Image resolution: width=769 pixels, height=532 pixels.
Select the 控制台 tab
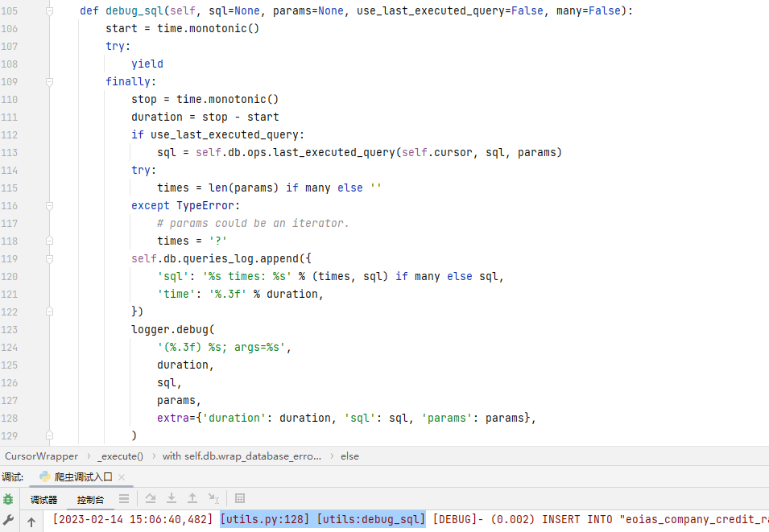(x=90, y=499)
